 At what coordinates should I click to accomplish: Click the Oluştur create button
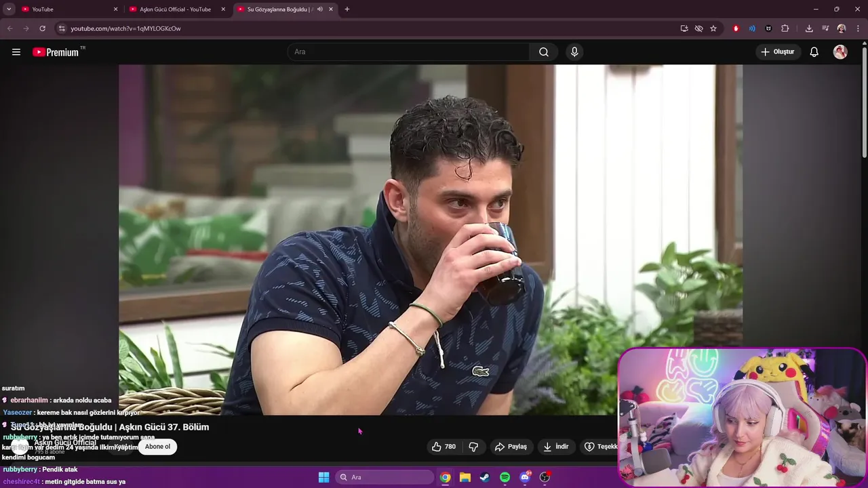[x=778, y=52]
